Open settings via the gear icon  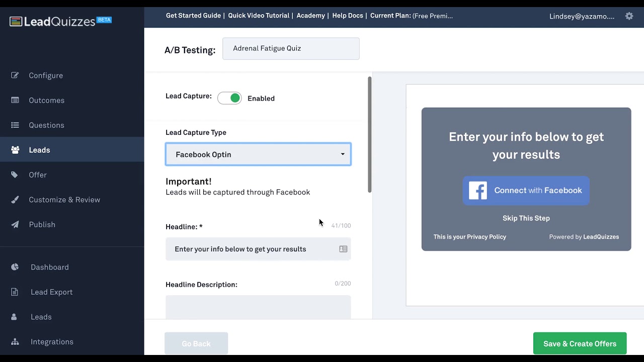629,16
